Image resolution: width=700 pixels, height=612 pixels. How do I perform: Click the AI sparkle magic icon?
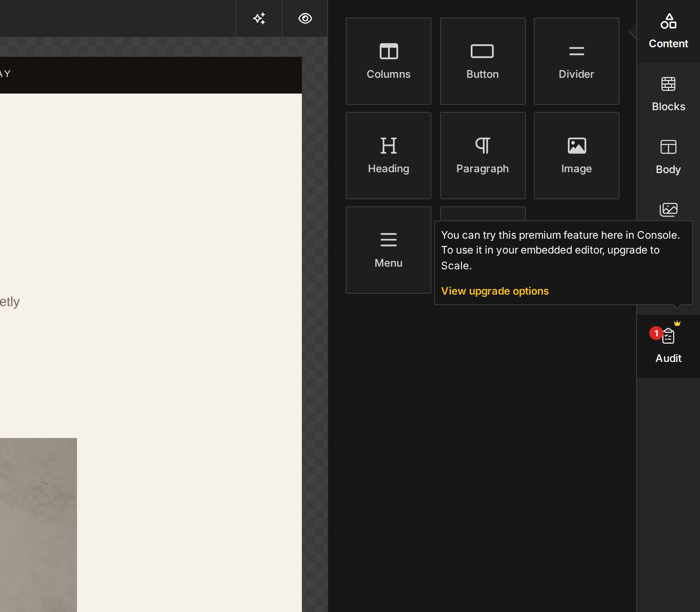point(259,18)
